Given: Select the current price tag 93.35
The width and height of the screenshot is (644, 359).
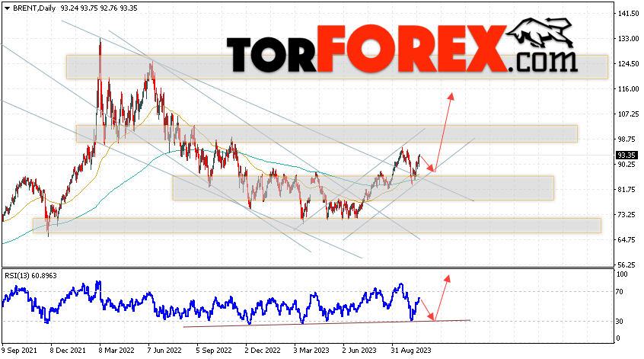Looking at the screenshot, I should pos(626,155).
